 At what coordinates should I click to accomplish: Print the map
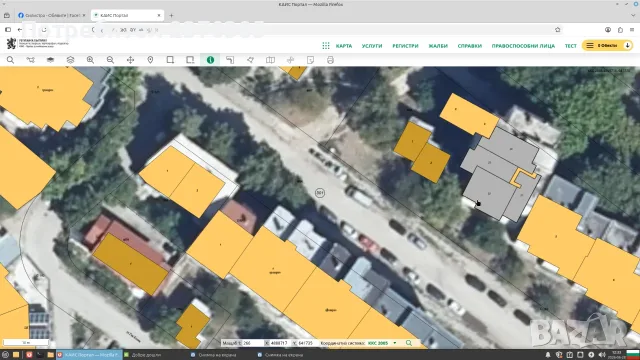[330, 60]
